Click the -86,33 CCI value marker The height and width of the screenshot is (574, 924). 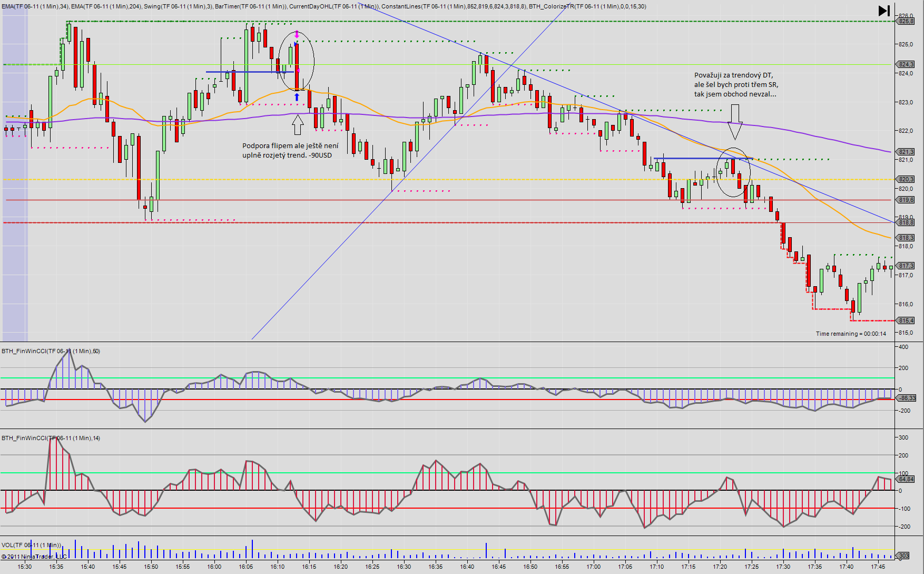[906, 398]
